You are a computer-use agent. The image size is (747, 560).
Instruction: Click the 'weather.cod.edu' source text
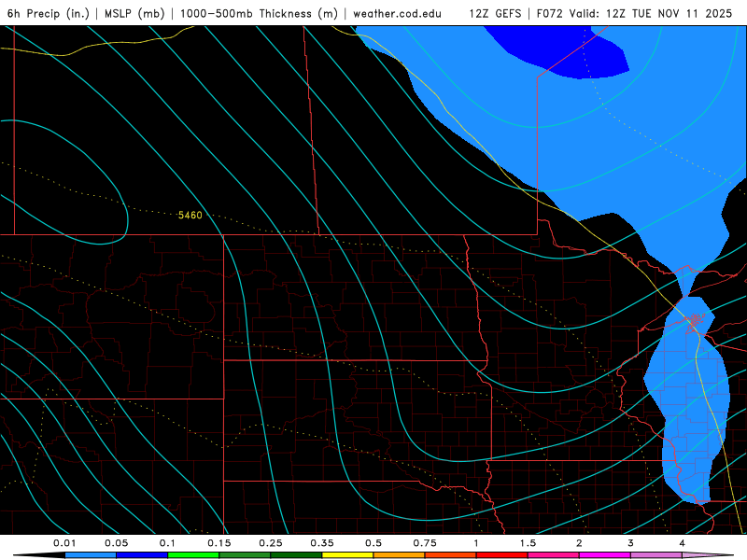pyautogui.click(x=398, y=13)
